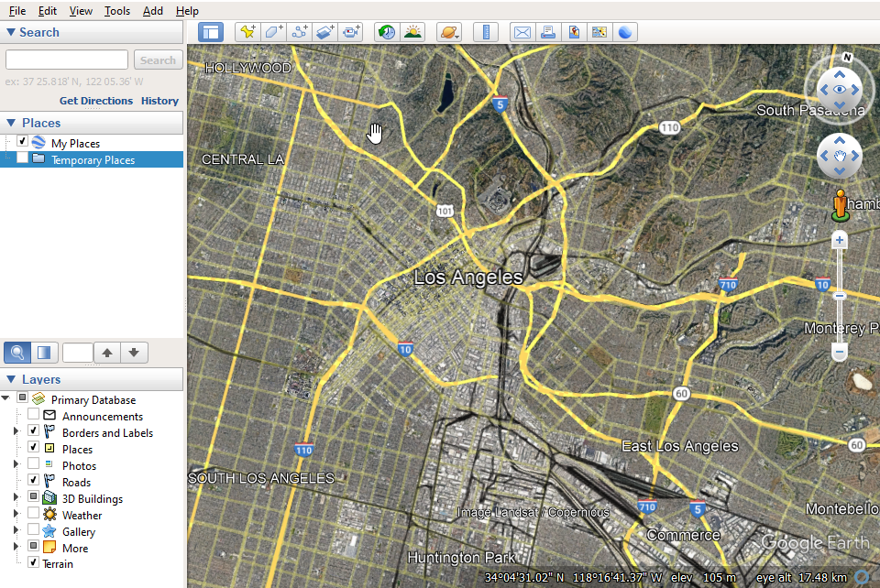Add a path from the toolbar
Viewport: 880px width, 588px height.
coord(299,32)
